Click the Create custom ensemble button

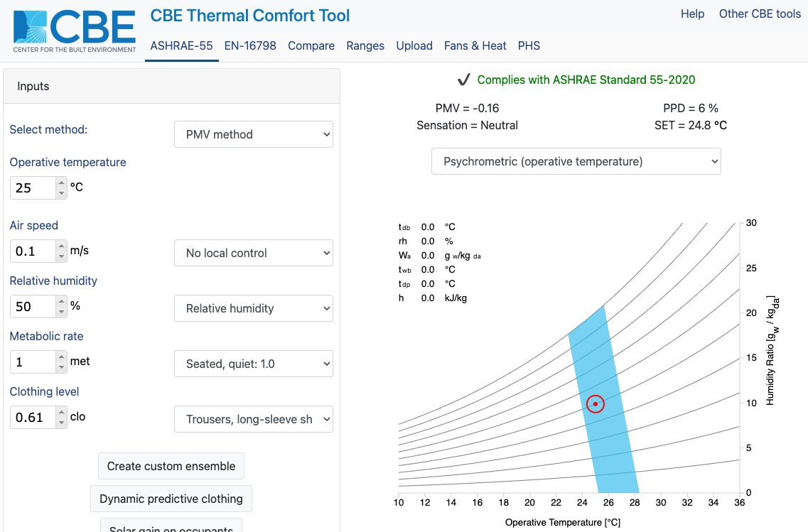tap(171, 466)
